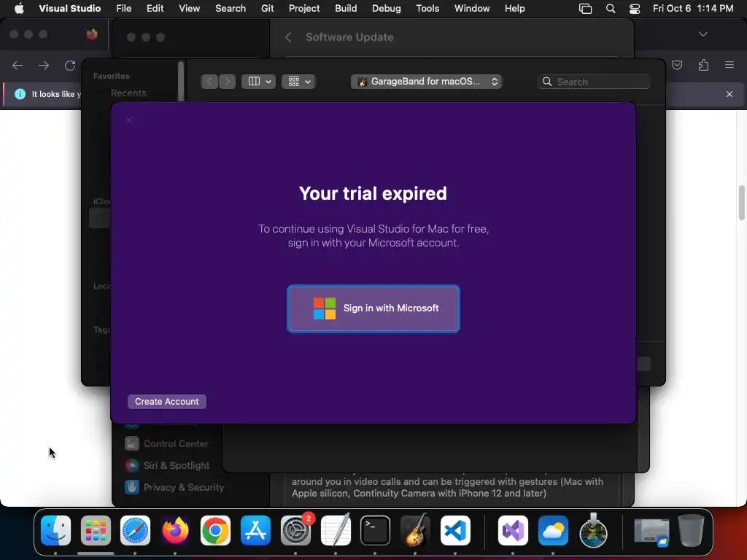Click Firefox forward navigation arrow

click(44, 65)
